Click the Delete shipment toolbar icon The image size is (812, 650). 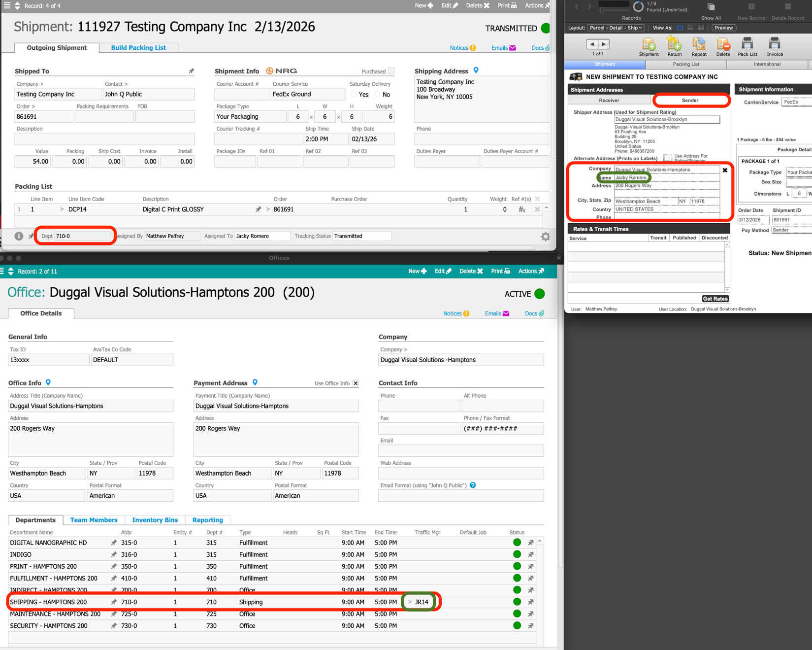click(723, 44)
